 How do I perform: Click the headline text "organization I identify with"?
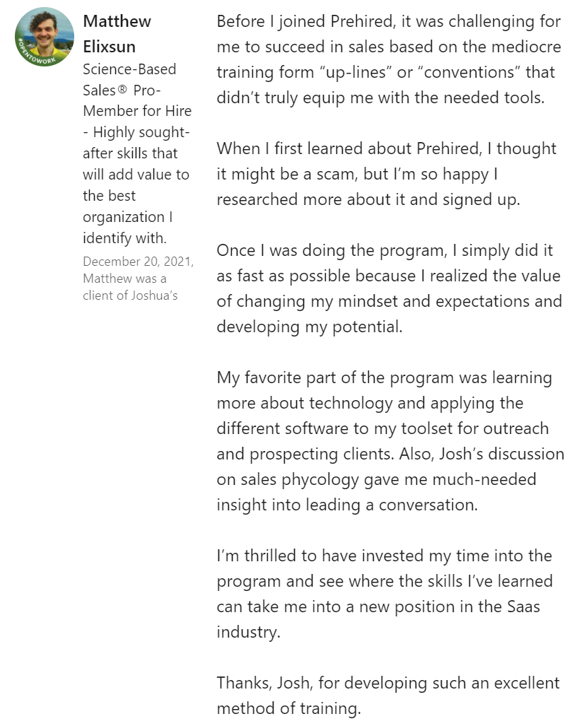coord(127,228)
